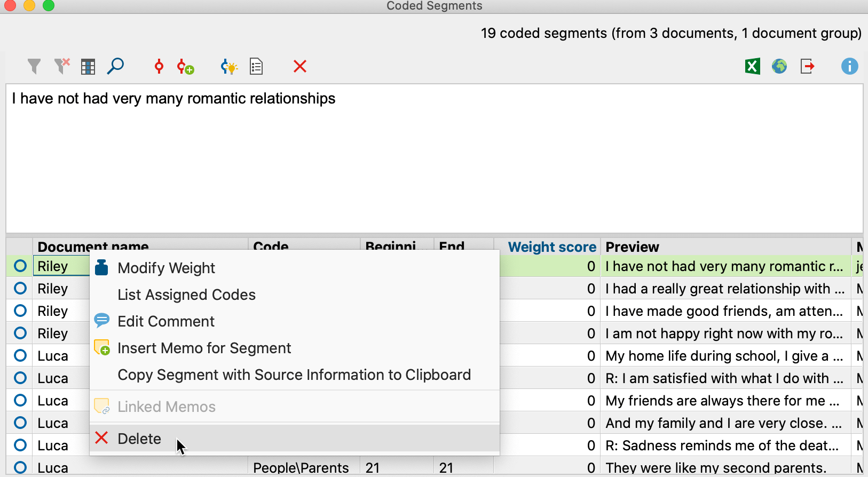Click circle icon of 'My home life' row

tap(20, 355)
